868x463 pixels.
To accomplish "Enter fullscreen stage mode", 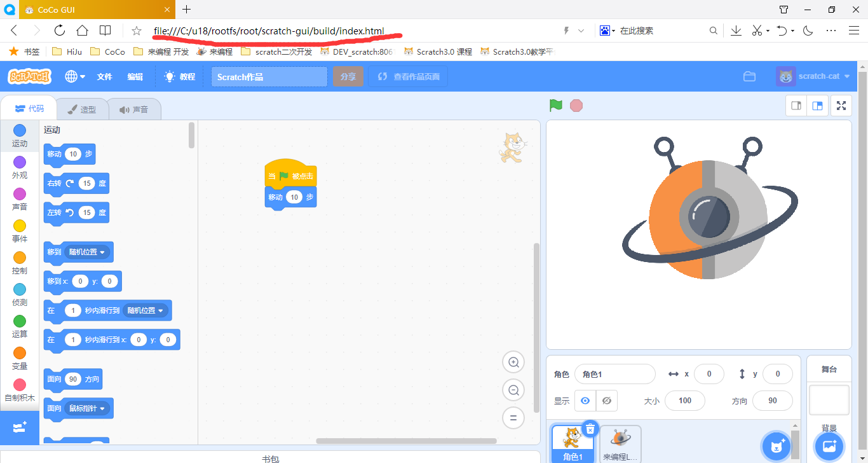I will (x=841, y=105).
